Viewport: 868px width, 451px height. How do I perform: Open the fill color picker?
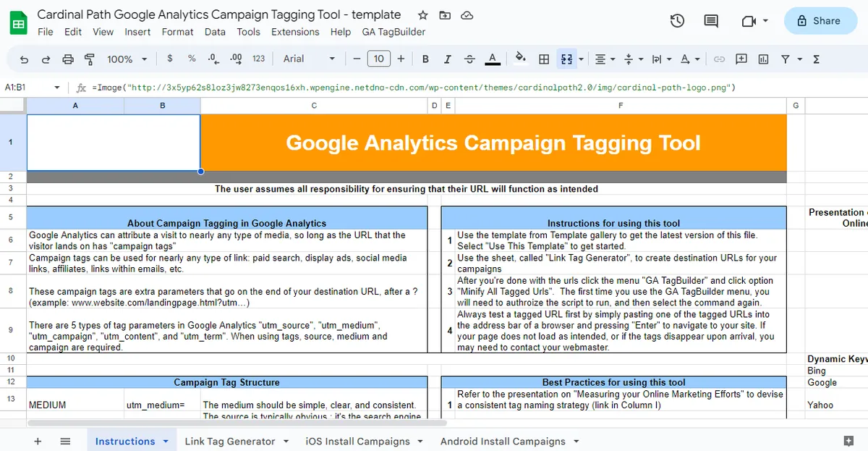[x=521, y=59]
